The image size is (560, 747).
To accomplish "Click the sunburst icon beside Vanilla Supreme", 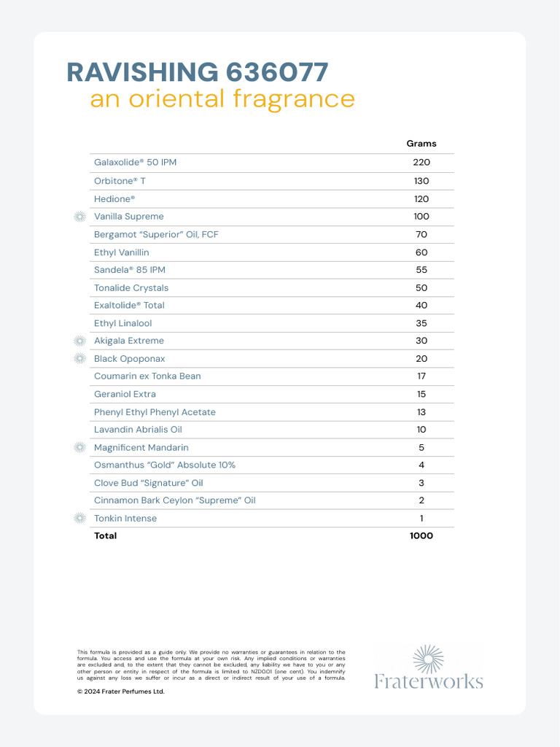I will [80, 217].
